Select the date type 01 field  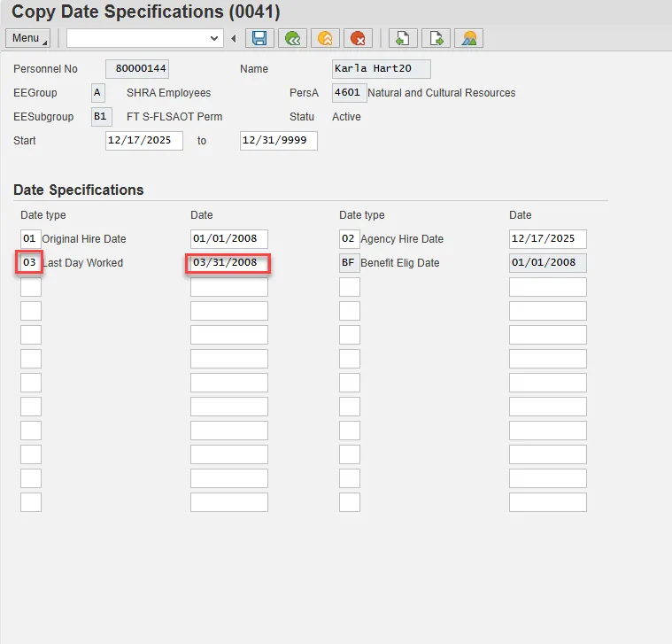click(x=30, y=239)
